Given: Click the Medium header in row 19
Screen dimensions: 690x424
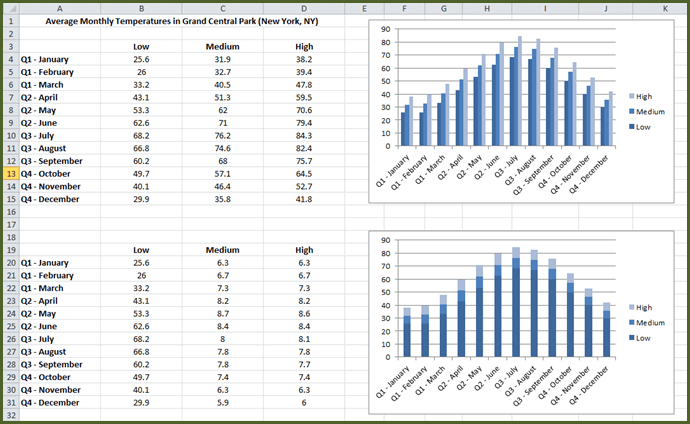Looking at the screenshot, I should pos(222,250).
